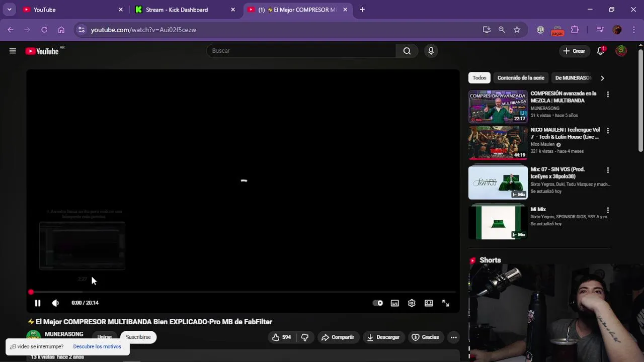Click the search magnifier button
This screenshot has width=644, height=362.
407,51
